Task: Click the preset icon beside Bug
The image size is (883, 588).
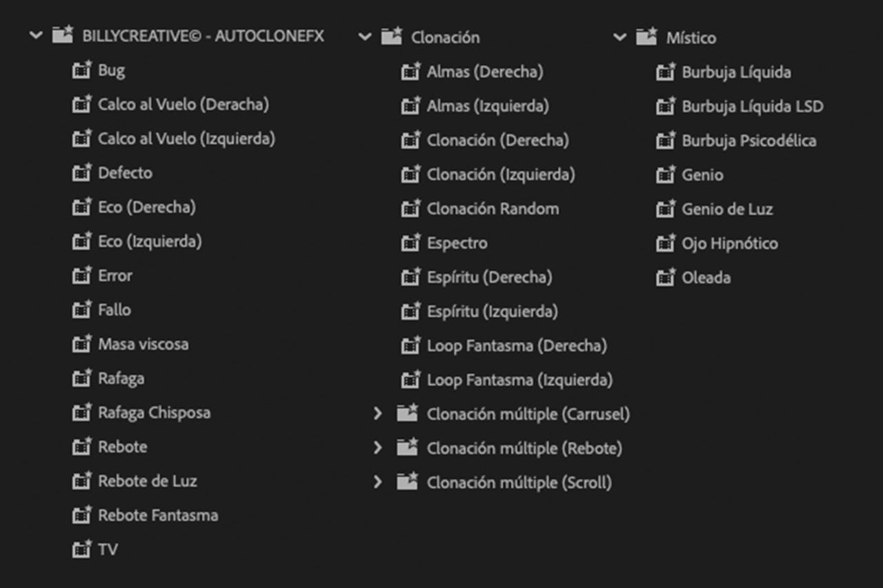Action: click(81, 70)
